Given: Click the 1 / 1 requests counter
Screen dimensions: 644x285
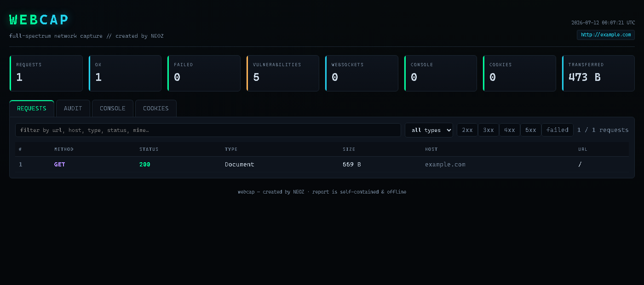Looking at the screenshot, I should [603, 130].
